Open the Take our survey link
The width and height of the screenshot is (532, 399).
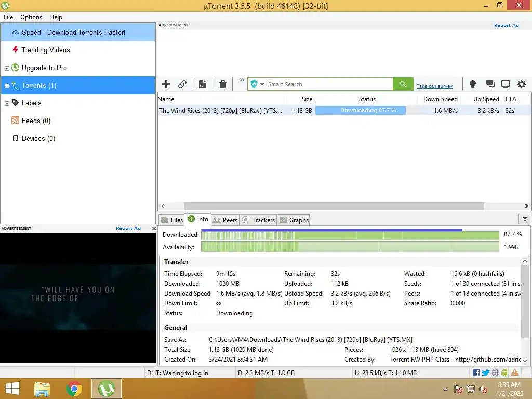tap(434, 86)
